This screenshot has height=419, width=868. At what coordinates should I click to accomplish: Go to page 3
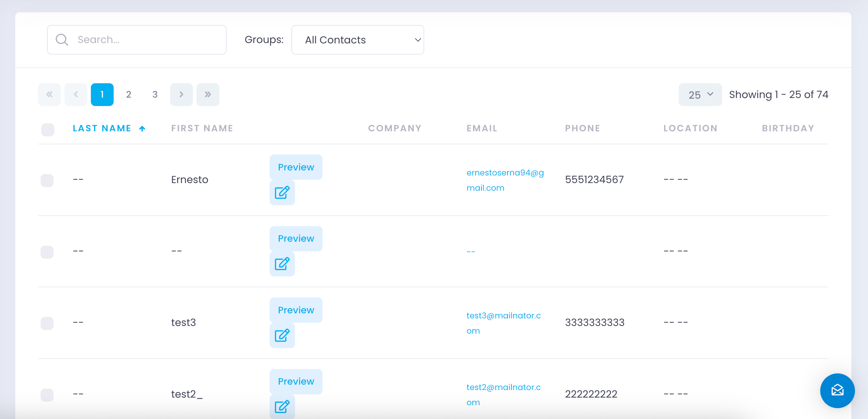[155, 94]
